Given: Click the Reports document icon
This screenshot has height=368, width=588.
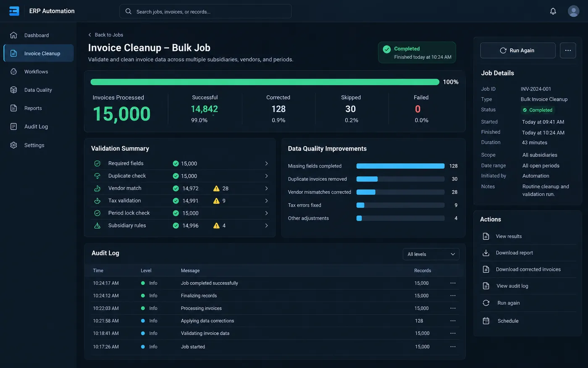Looking at the screenshot, I should click(x=13, y=108).
